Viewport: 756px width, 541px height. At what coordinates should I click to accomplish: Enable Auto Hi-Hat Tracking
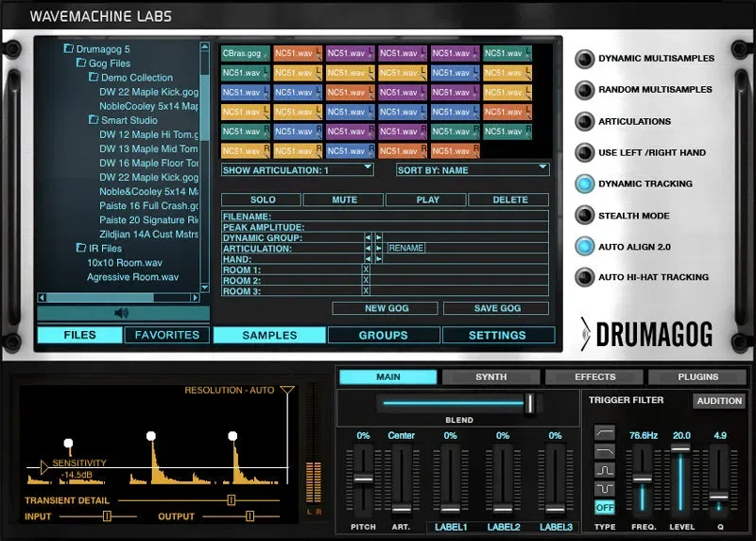(x=585, y=277)
